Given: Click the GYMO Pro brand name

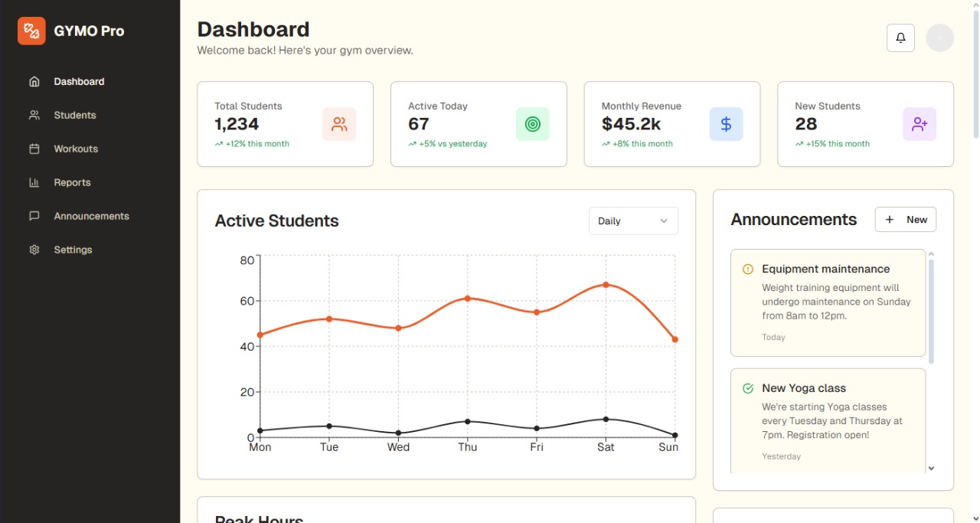Looking at the screenshot, I should coord(89,31).
